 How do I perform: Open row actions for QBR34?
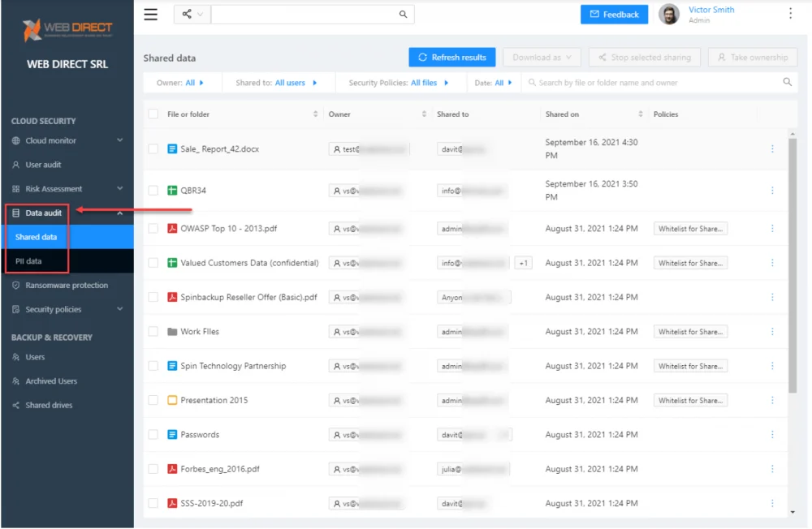[x=772, y=191]
